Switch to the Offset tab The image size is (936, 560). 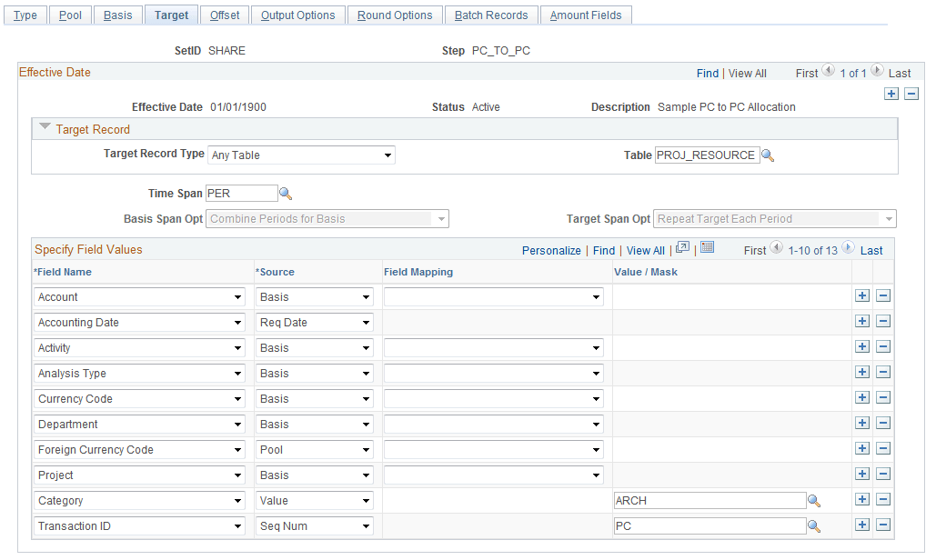coord(224,15)
